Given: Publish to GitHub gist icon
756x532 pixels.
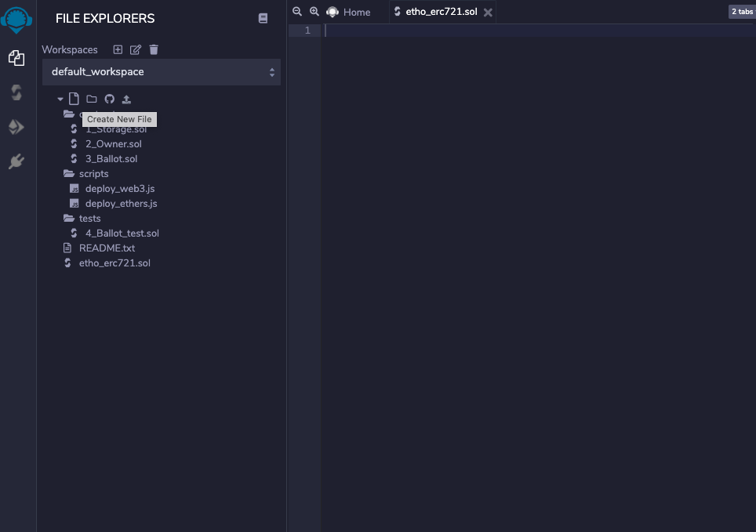Looking at the screenshot, I should pos(110,99).
